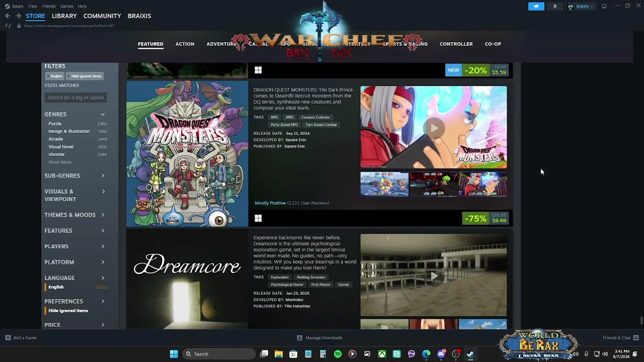Viewport: 644px width, 362px height.
Task: Open Microsoft Store from the taskbar
Action: click(x=293, y=354)
